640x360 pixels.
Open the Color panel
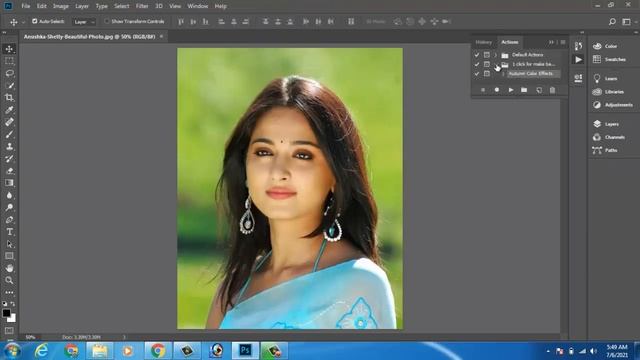tap(606, 46)
